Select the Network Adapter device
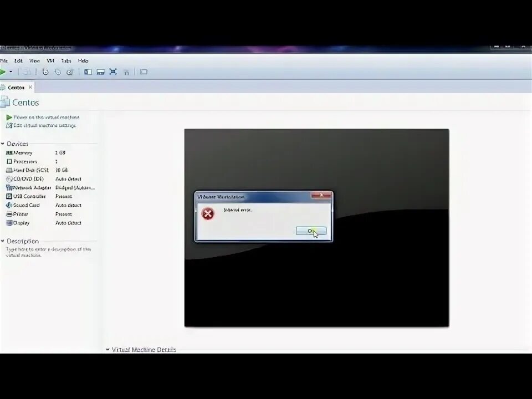The height and width of the screenshot is (399, 532). [x=51, y=188]
